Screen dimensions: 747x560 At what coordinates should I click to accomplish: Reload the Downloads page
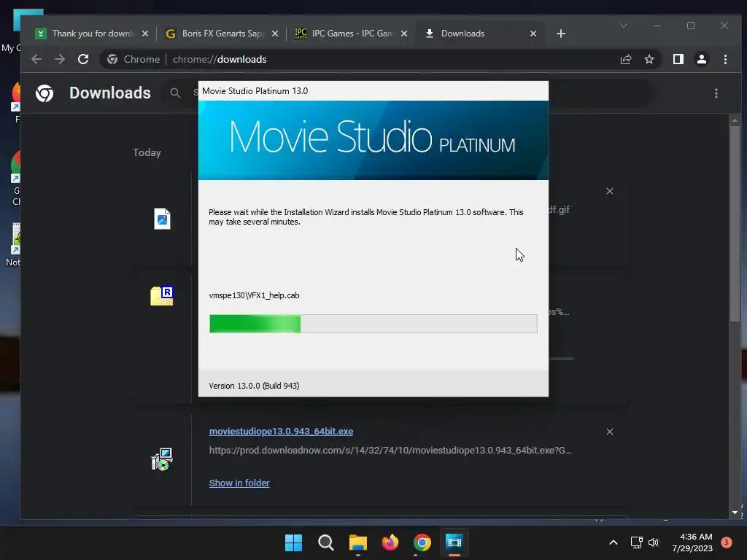click(83, 59)
